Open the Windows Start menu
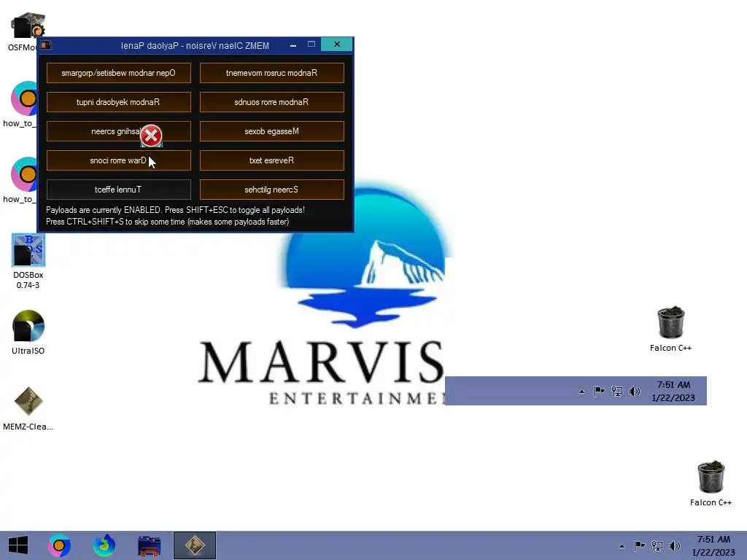747x560 pixels. coord(18,545)
